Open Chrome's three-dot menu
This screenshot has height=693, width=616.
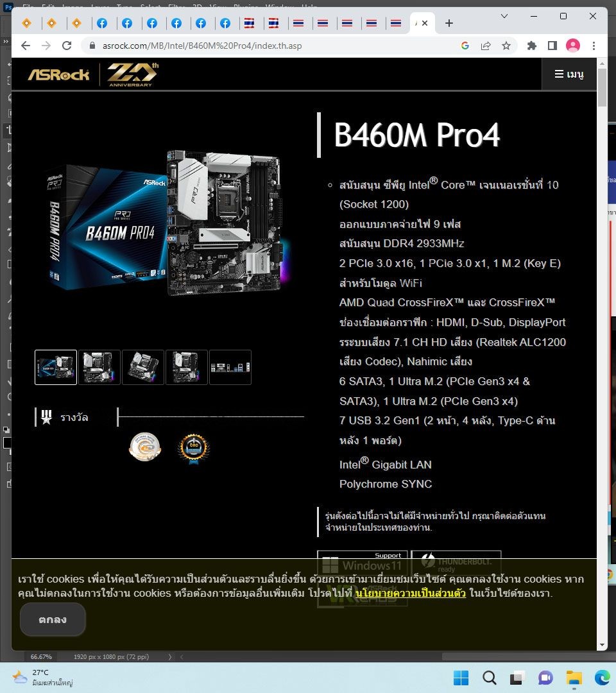[x=594, y=46]
